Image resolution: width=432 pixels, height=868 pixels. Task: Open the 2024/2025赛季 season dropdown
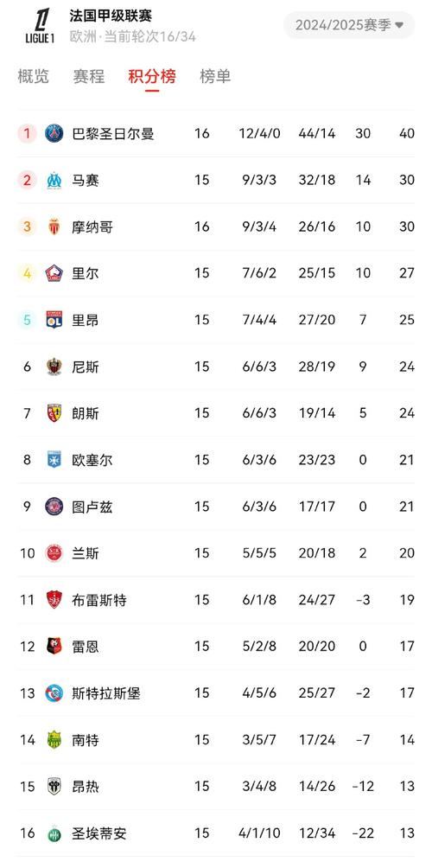coord(349,25)
